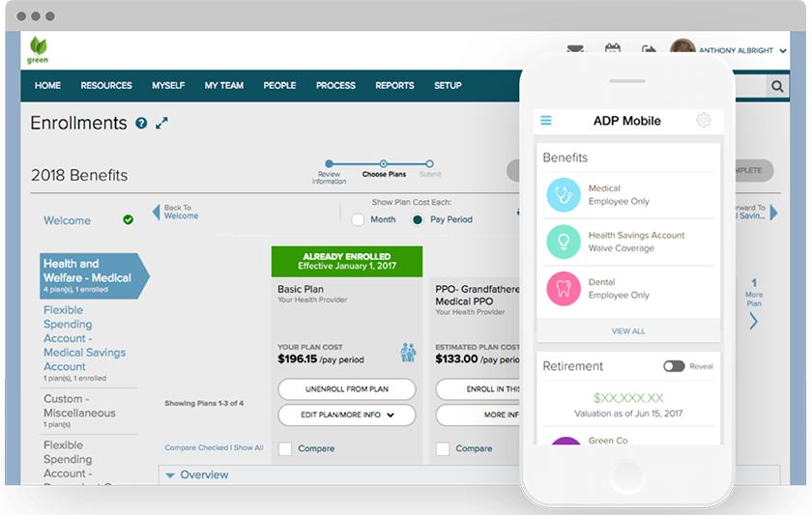Expand Enrollments page with arrows icon
This screenshot has height=515, width=812.
pyautogui.click(x=161, y=123)
